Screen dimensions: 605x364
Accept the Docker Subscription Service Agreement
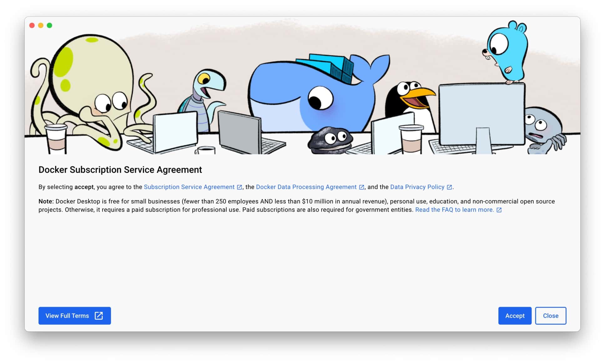coord(515,316)
